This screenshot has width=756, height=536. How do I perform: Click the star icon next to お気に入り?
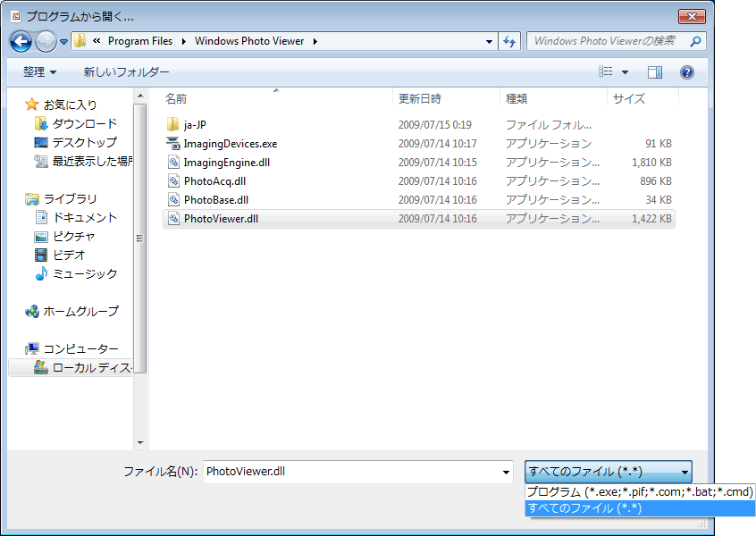32,105
